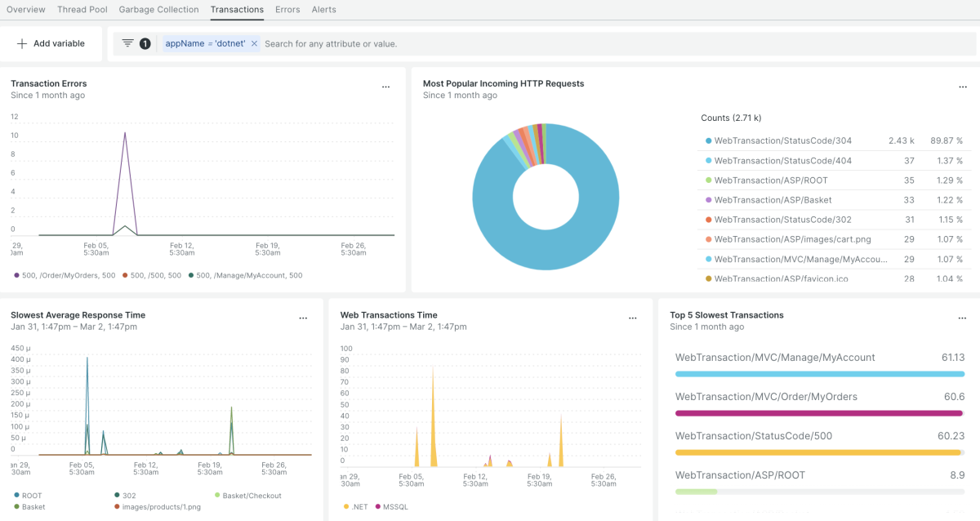Image resolution: width=980 pixels, height=521 pixels.
Task: Toggle the ROOT series in response time legend
Action: pos(31,496)
